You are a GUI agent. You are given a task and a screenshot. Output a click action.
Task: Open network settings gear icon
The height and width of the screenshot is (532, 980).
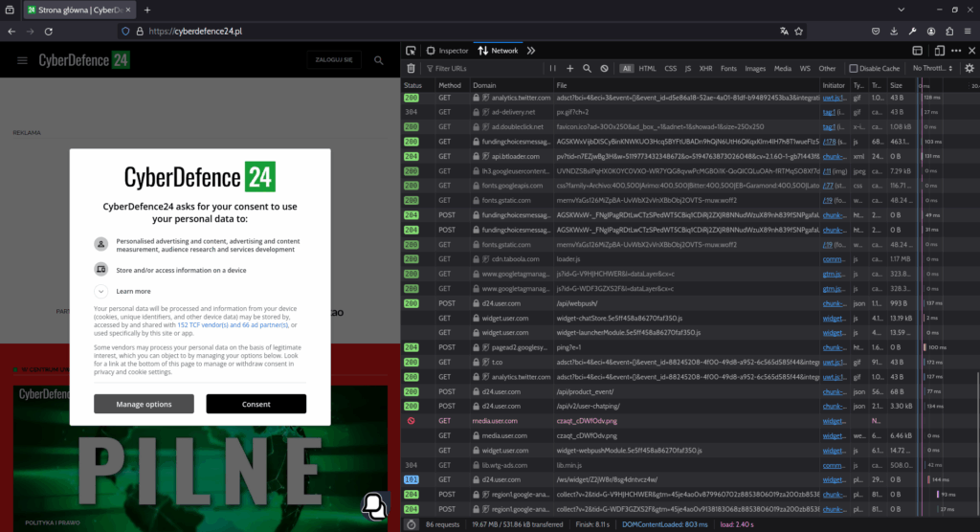tap(969, 69)
